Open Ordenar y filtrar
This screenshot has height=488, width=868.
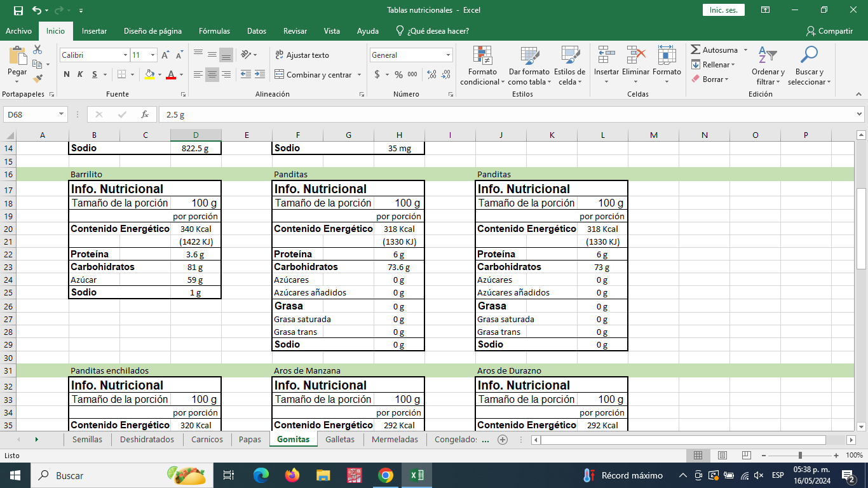tap(768, 65)
